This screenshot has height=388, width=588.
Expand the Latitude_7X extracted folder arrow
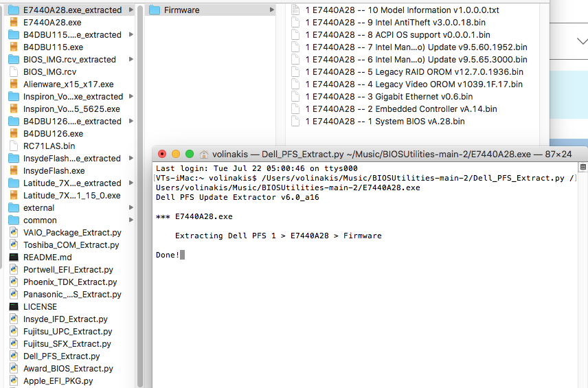(x=131, y=183)
